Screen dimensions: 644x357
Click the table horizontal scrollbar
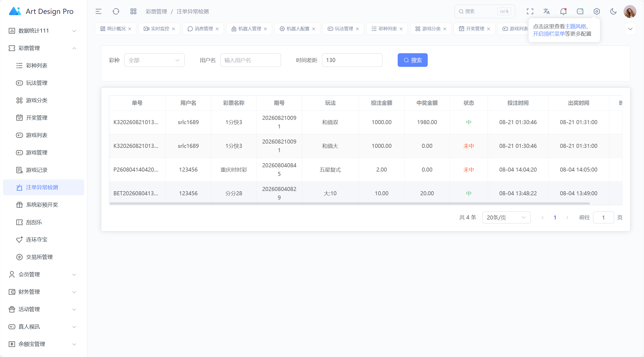(x=350, y=203)
